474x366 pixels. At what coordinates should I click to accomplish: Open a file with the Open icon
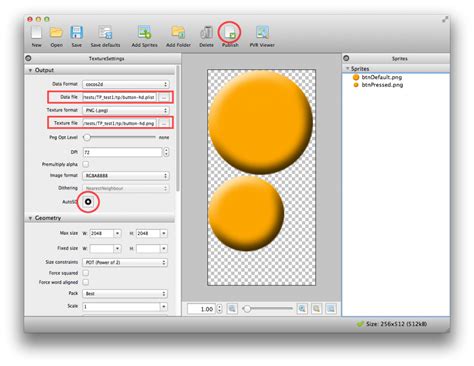tap(56, 32)
